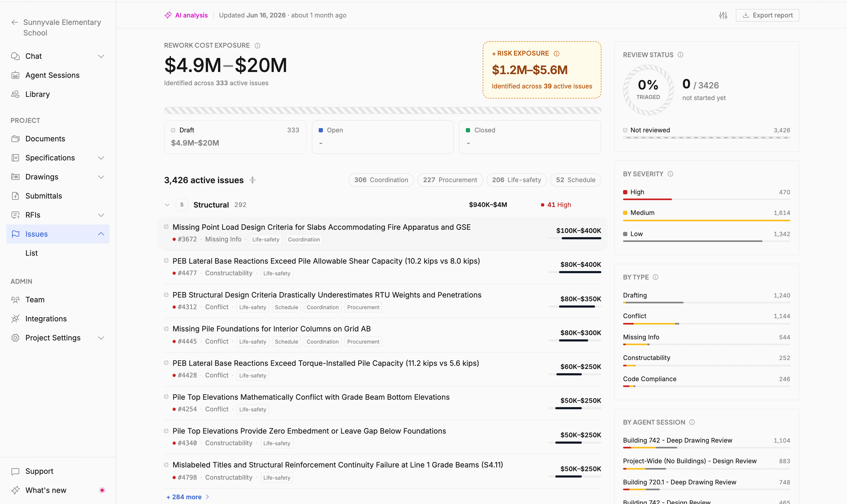Image resolution: width=847 pixels, height=504 pixels.
Task: Open issue #4798 Mislabeled Titles and Structural Reinforcement
Action: tap(337, 465)
